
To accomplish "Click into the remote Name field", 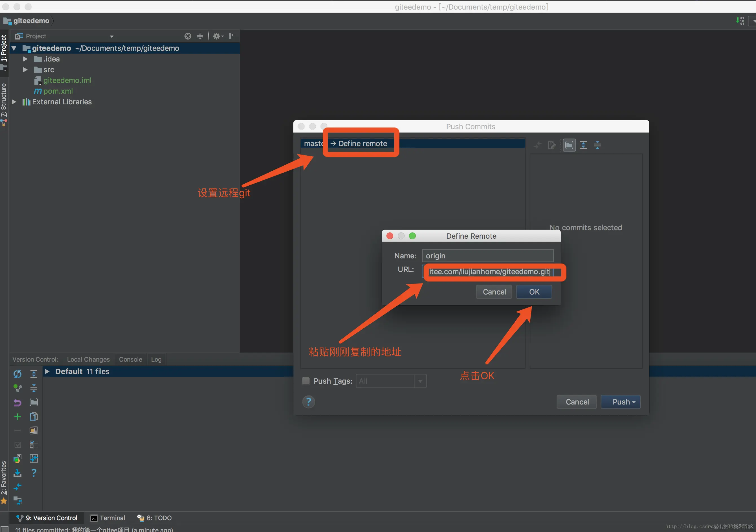I will (487, 256).
